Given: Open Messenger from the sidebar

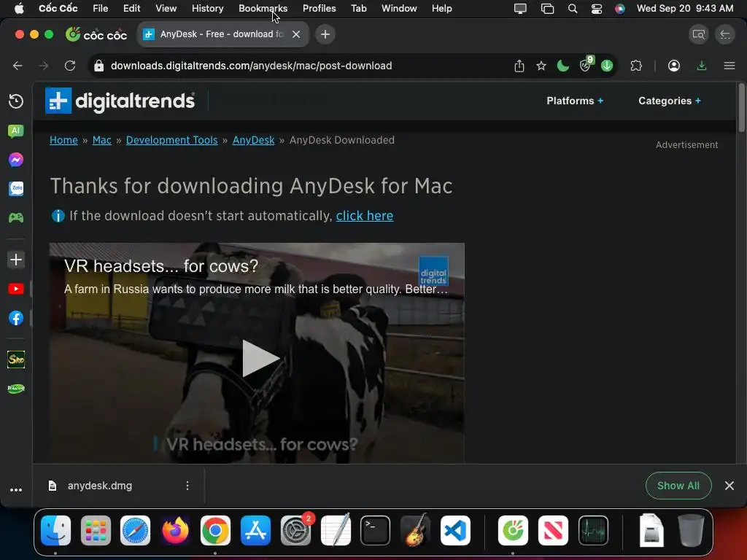Looking at the screenshot, I should (16, 160).
